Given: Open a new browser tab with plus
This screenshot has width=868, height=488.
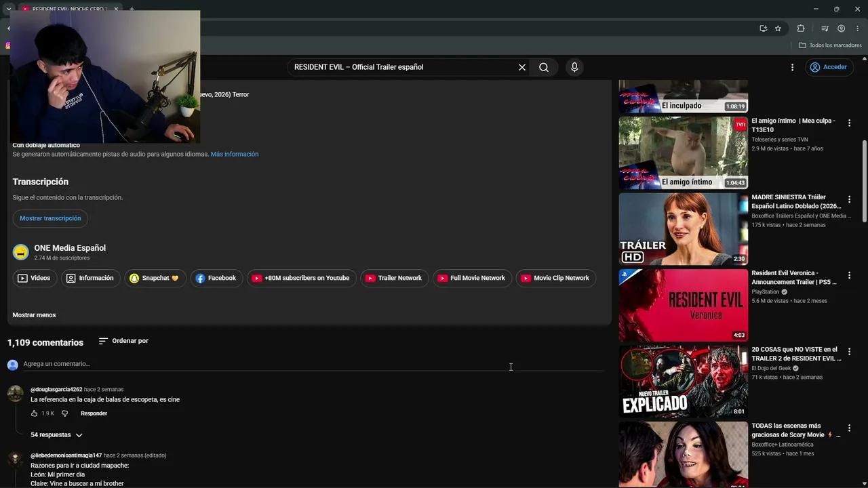Looking at the screenshot, I should coord(132,9).
